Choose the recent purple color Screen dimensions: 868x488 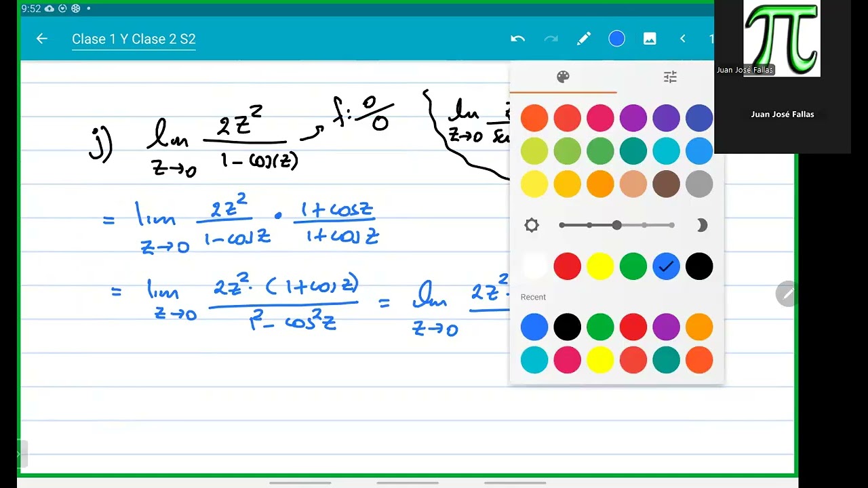(666, 327)
